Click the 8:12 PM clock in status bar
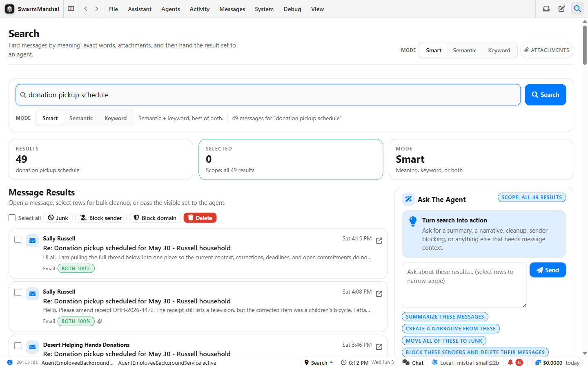The image size is (588, 368). (355, 362)
